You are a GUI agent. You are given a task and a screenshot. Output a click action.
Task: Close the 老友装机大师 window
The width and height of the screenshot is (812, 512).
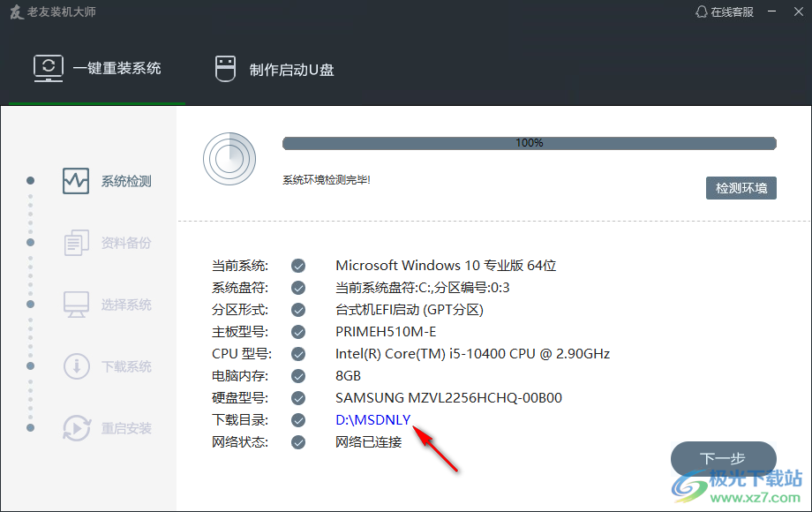tap(799, 11)
